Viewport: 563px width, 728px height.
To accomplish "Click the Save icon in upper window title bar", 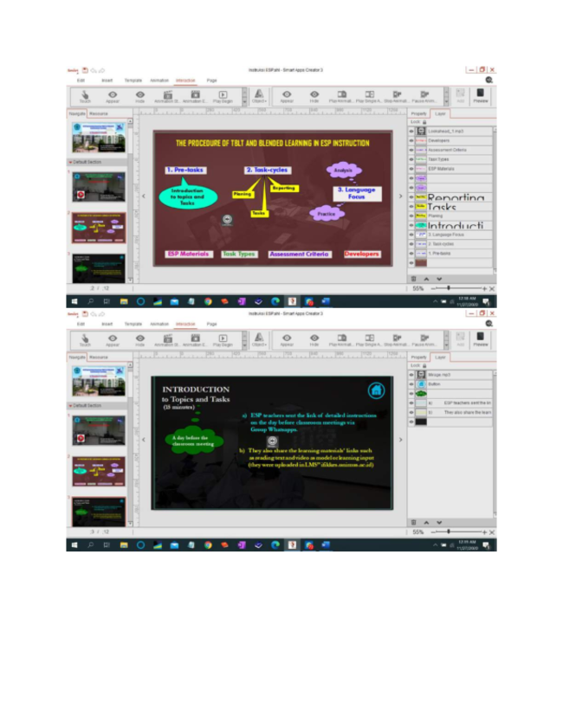I will [85, 70].
